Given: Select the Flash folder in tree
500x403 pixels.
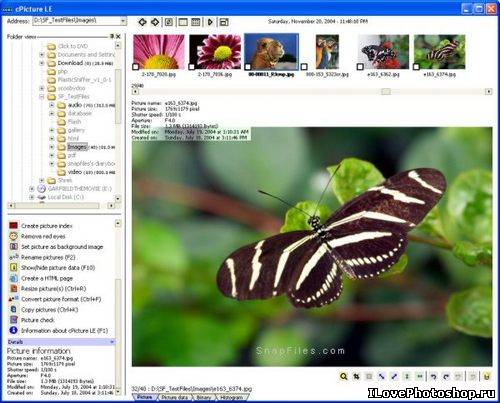Looking at the screenshot, I should click(74, 122).
